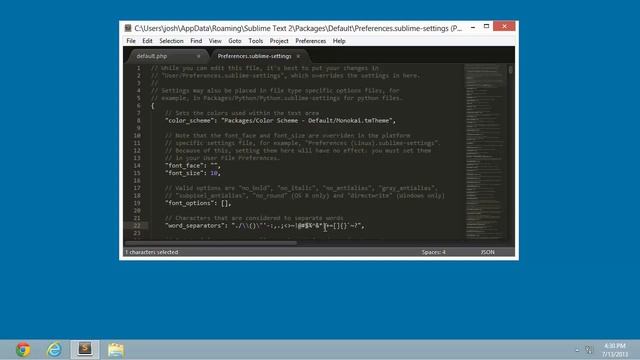This screenshot has width=640, height=360.
Task: Open Google Chrome from taskbar
Action: coord(23,349)
